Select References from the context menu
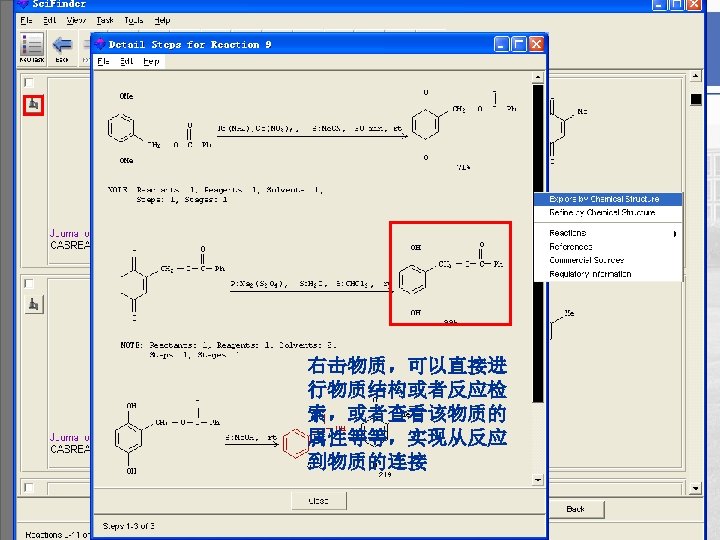The width and height of the screenshot is (720, 540). (608, 247)
